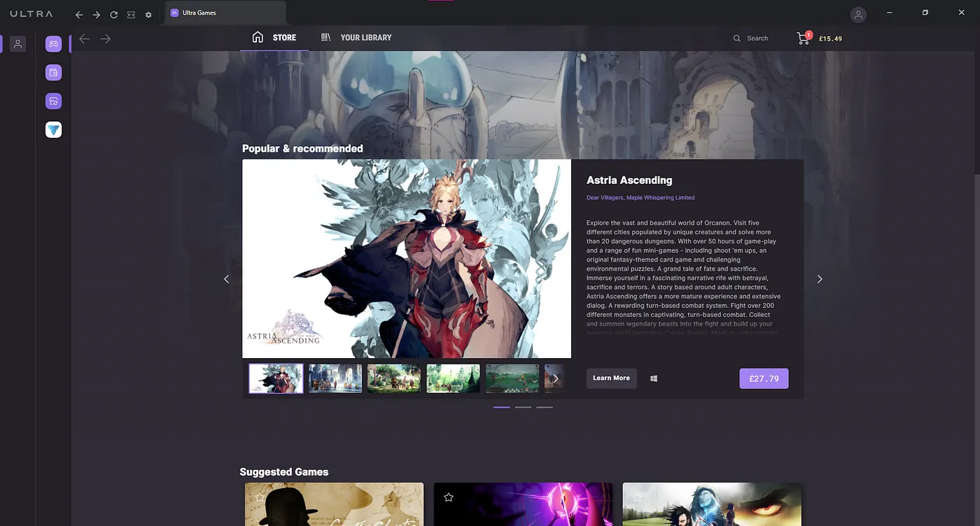The image size is (980, 526).
Task: Go forward using the title bar forward arrow
Action: click(96, 15)
